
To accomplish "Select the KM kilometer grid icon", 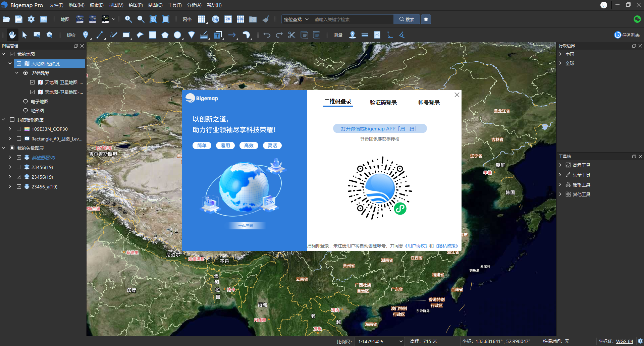I will pyautogui.click(x=228, y=19).
